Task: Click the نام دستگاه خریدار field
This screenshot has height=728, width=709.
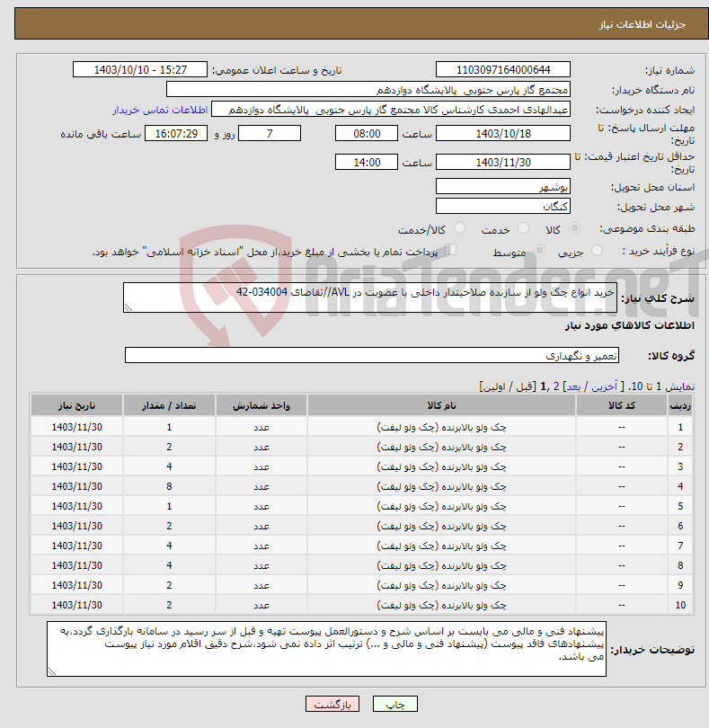Action: 368,90
